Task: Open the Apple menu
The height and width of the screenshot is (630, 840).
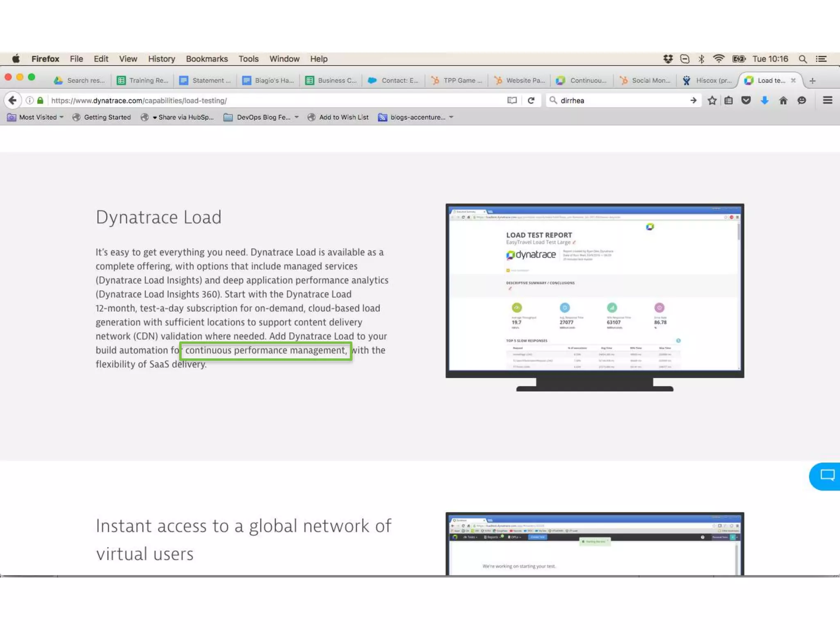Action: [x=16, y=59]
